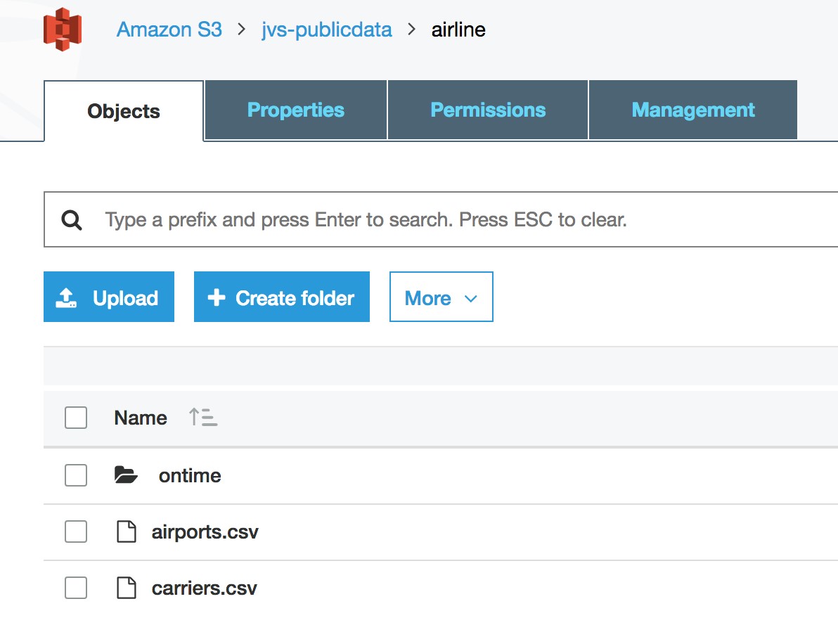Open the carriers.csv file name
The height and width of the screenshot is (644, 838).
pos(204,588)
